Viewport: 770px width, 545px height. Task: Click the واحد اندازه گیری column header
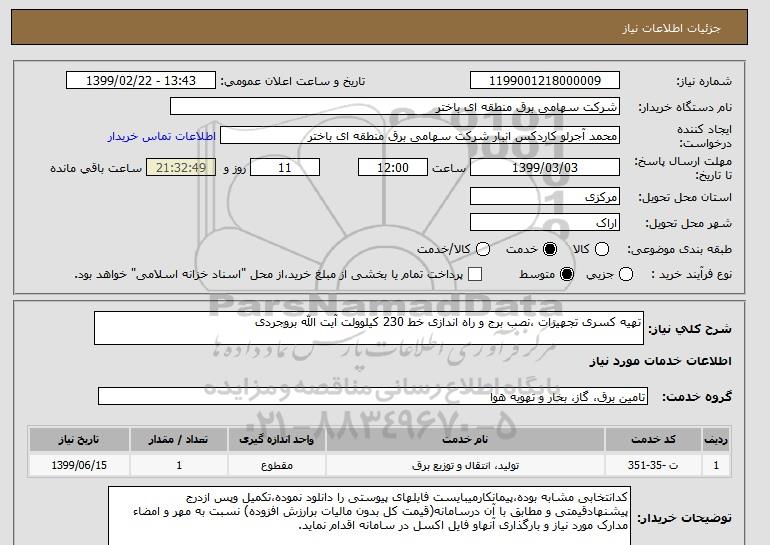click(276, 439)
